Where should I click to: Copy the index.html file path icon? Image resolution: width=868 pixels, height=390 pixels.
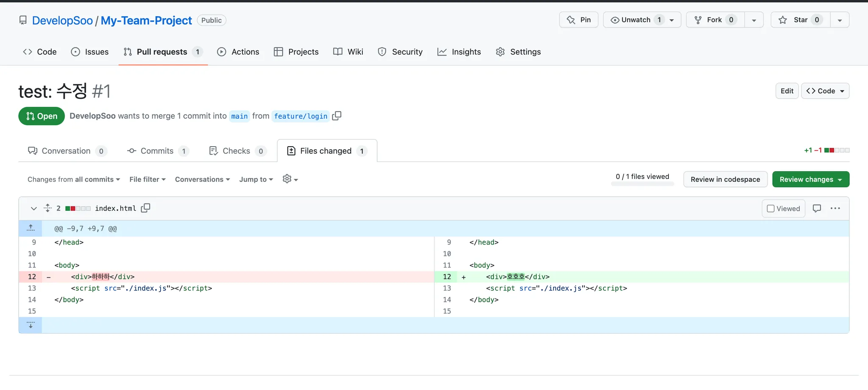145,208
